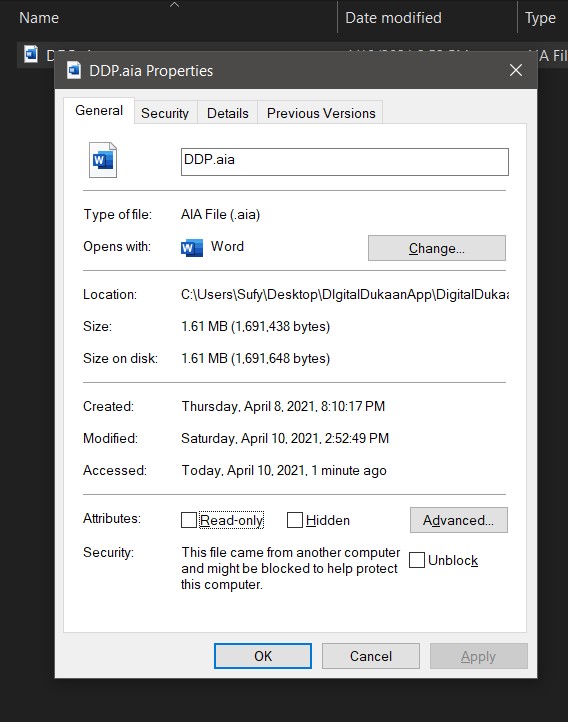Image resolution: width=568 pixels, height=722 pixels.
Task: Select the DDP file icon in explorer list
Action: pos(31,54)
